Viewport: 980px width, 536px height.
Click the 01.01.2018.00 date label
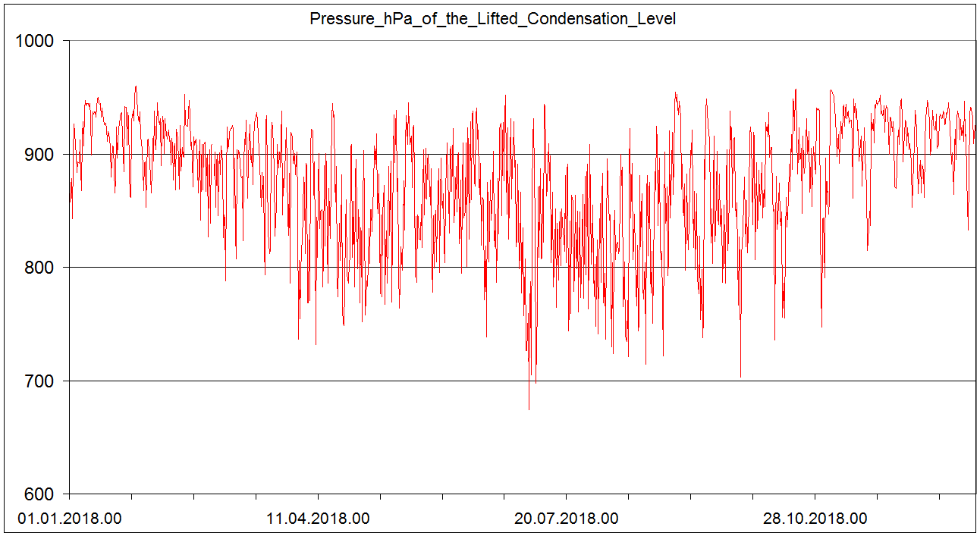point(70,519)
